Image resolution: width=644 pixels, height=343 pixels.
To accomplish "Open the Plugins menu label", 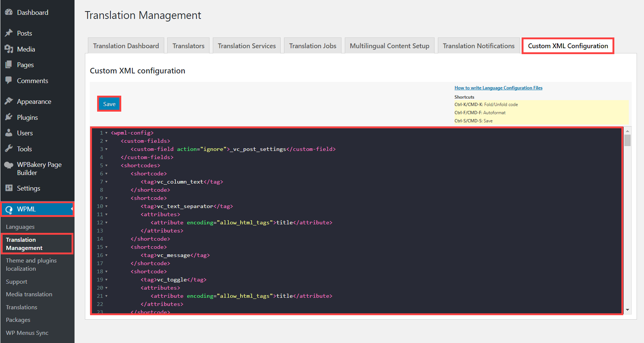I will tap(27, 117).
